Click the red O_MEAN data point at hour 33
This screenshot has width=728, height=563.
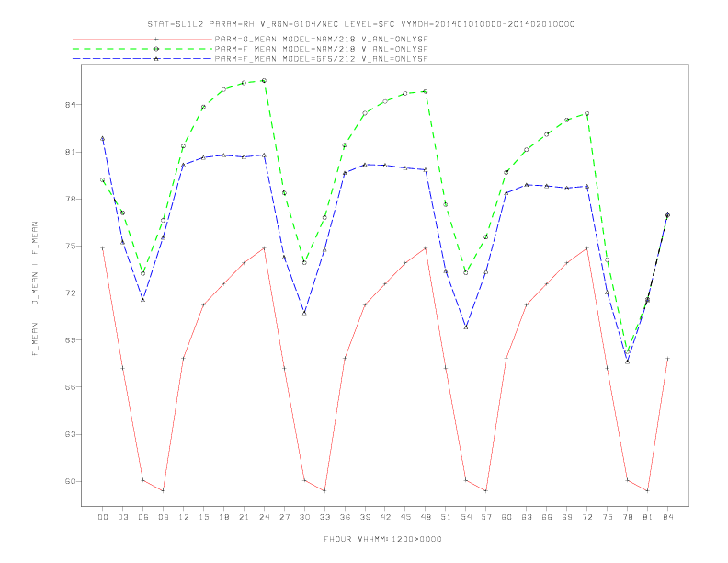(324, 490)
